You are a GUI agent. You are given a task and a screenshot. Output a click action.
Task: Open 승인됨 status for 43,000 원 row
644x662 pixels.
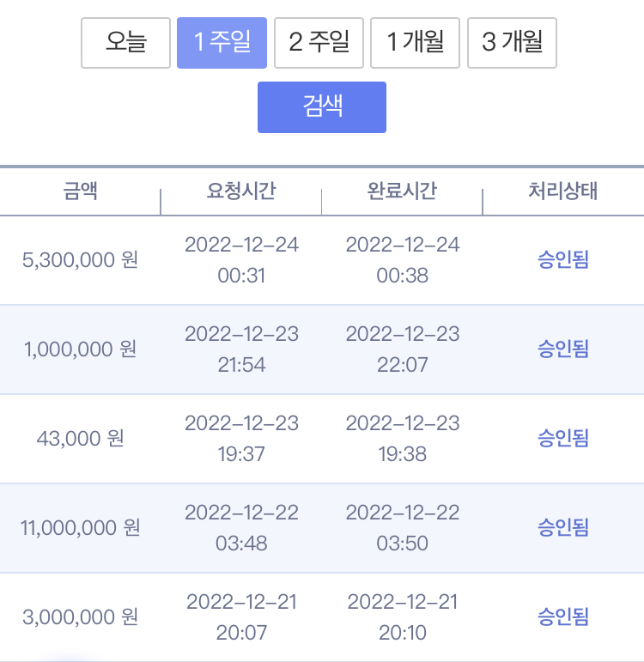563,438
